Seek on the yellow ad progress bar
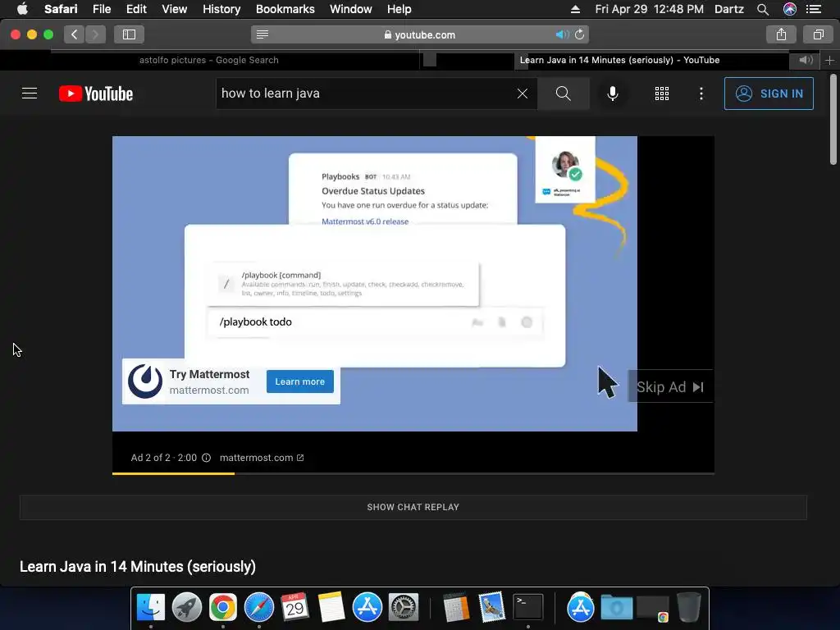840x630 pixels. coord(413,473)
